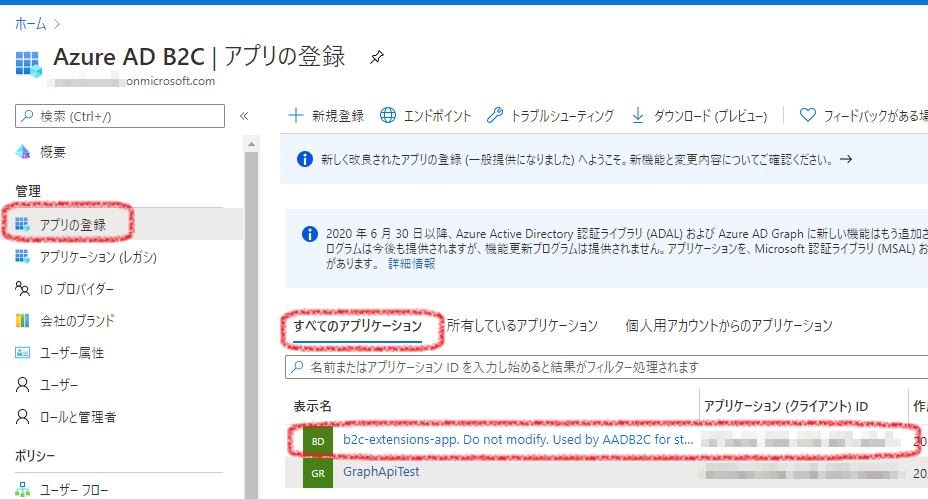
Task: Switch to 所有しているアプリケーション tab
Action: click(x=522, y=326)
